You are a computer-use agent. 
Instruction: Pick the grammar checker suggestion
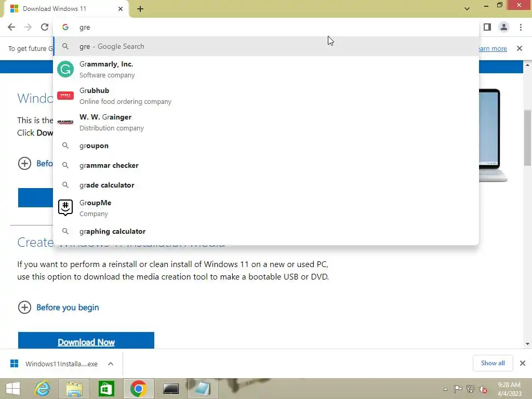pyautogui.click(x=266, y=165)
